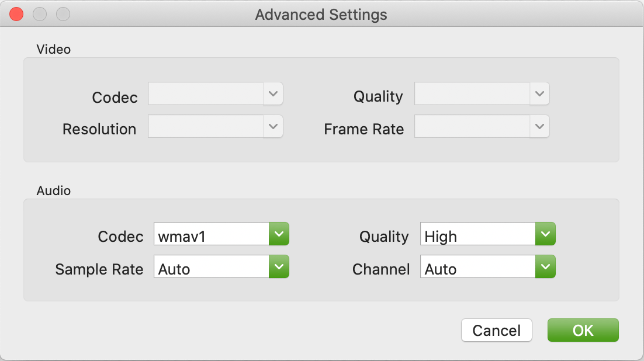Expand the Sample Rate green arrow
Image resolution: width=644 pixels, height=361 pixels.
pos(279,267)
